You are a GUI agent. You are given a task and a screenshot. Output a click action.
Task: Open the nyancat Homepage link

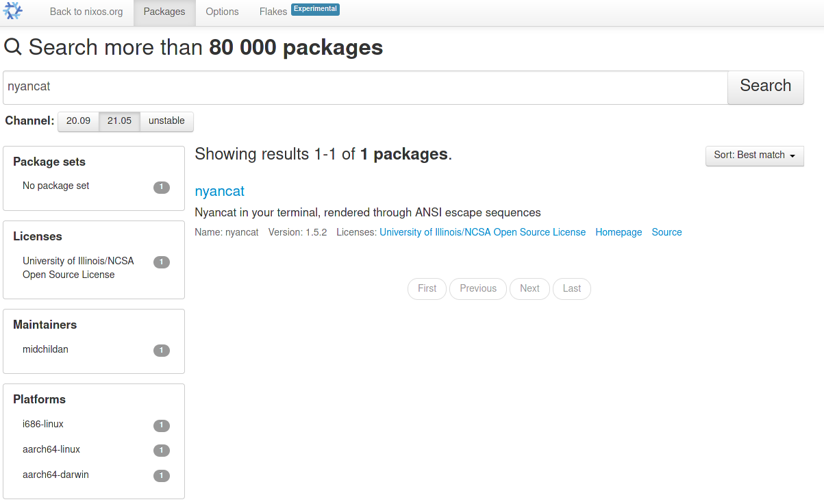click(x=619, y=232)
